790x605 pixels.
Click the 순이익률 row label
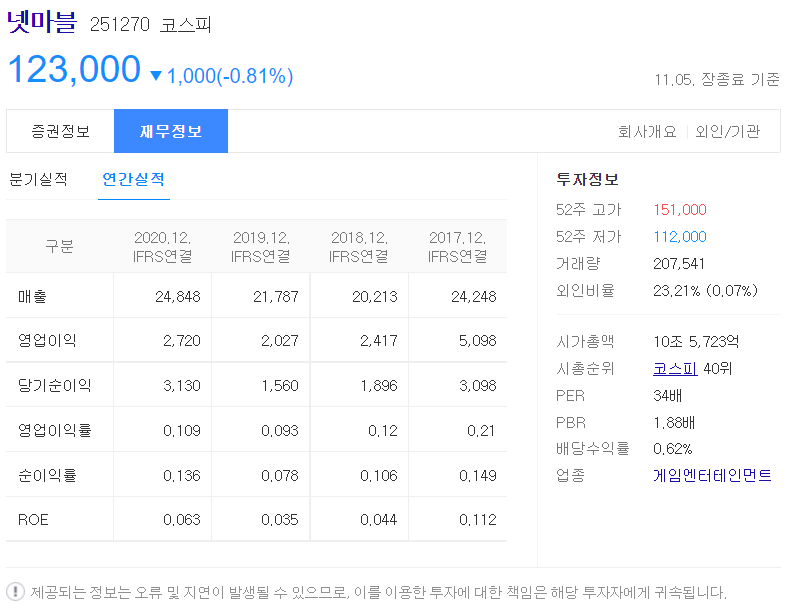47,475
